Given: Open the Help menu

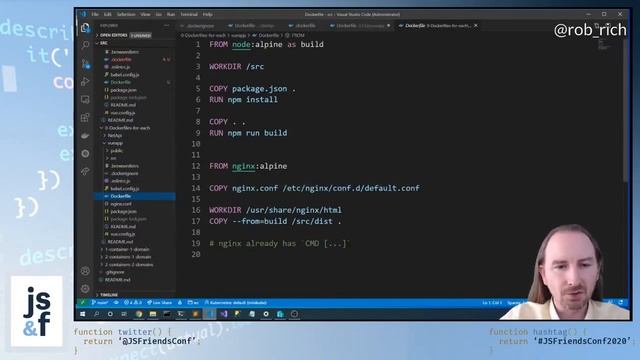Looking at the screenshot, I should [x=208, y=14].
